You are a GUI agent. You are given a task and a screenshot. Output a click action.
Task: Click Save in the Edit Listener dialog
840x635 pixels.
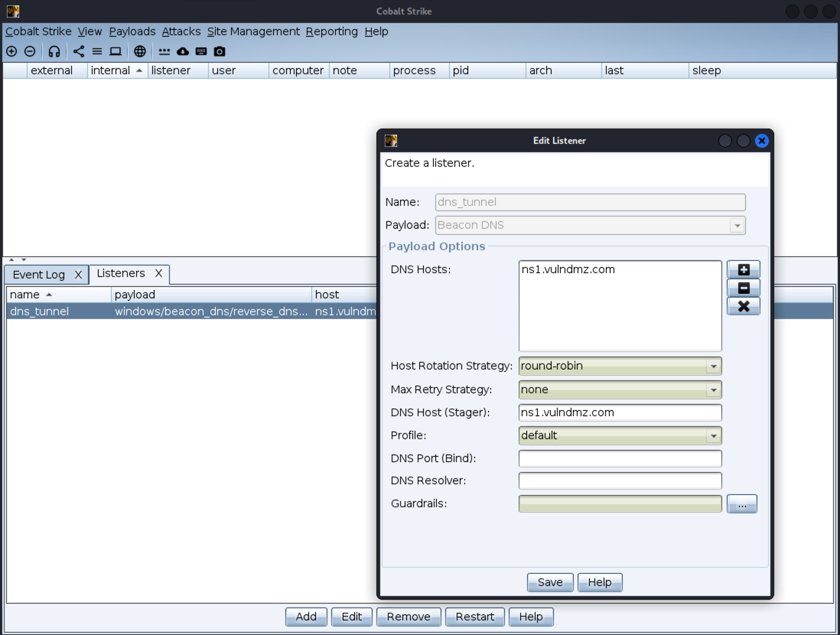(550, 582)
